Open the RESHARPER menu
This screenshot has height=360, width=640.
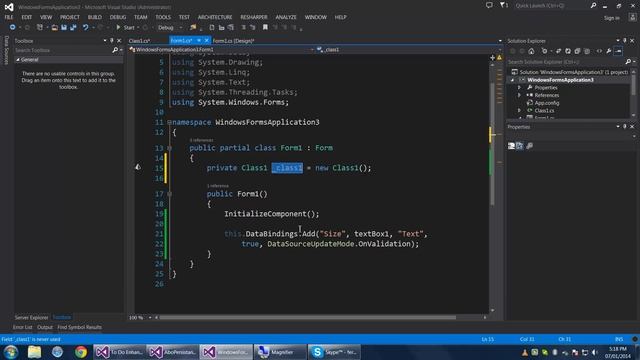(x=254, y=17)
